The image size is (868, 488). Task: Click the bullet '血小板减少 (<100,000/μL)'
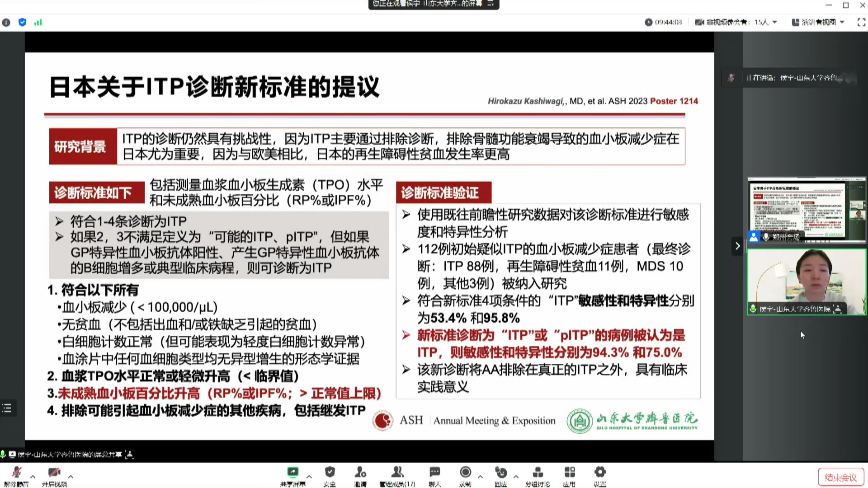tap(138, 307)
